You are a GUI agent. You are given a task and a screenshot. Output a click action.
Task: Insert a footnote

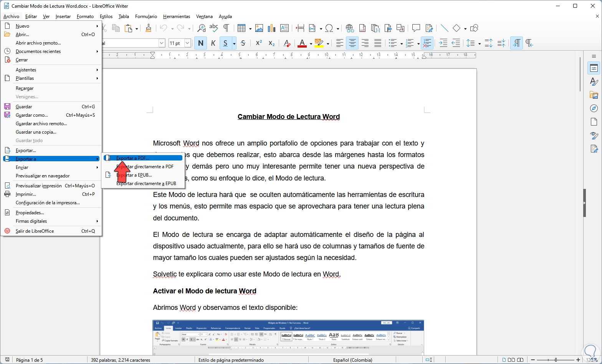(362, 28)
